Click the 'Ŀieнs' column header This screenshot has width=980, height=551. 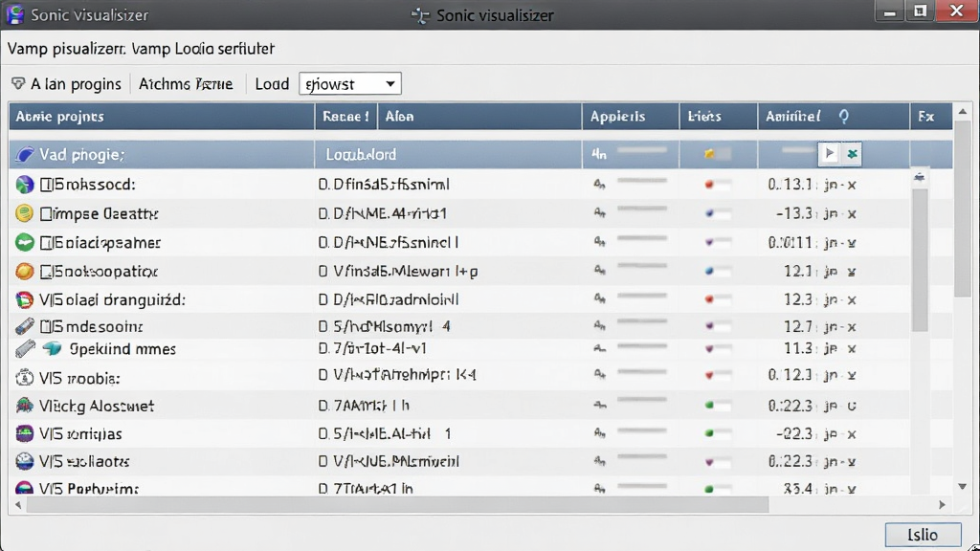coord(719,116)
